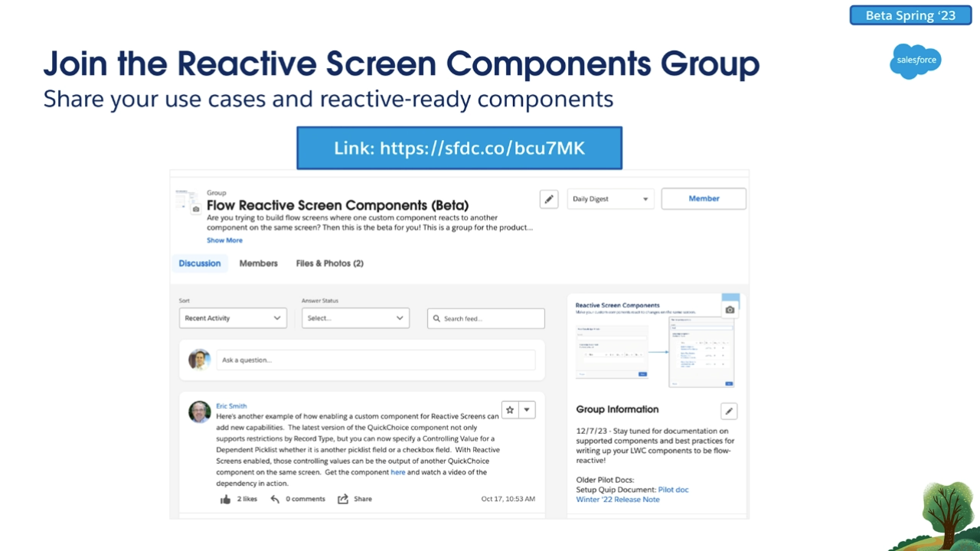This screenshot has width=980, height=551.
Task: Open the Recent Activity sort dropdown
Action: (x=233, y=318)
